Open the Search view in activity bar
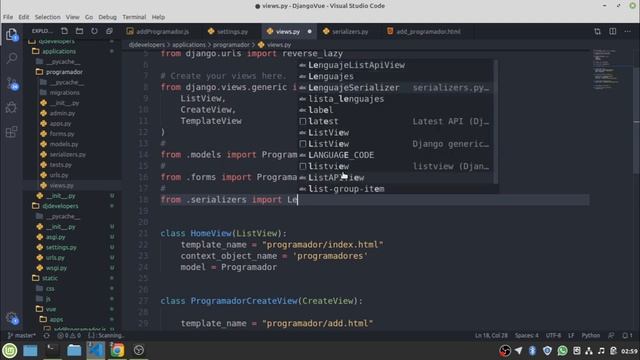This screenshot has height=360, width=640. (x=12, y=58)
